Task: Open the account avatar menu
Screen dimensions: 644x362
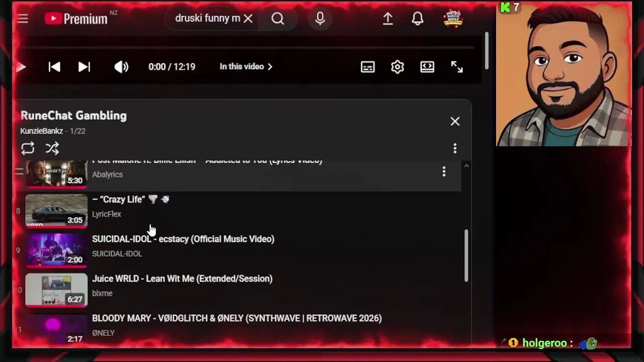Action: tap(453, 19)
